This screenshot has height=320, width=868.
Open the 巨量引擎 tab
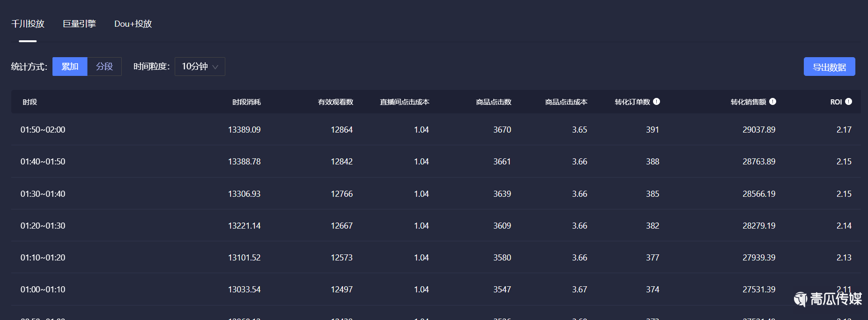[79, 24]
